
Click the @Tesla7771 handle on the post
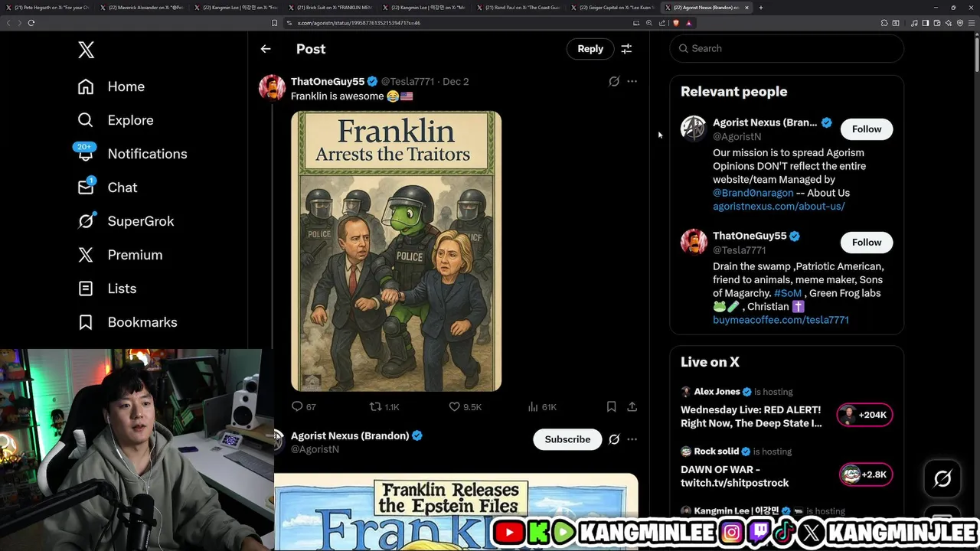tap(407, 81)
